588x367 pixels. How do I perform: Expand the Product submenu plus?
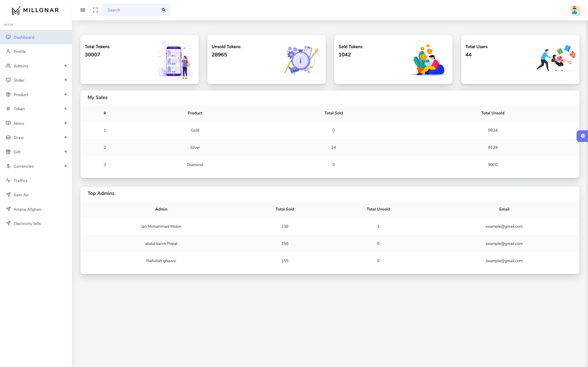65,95
